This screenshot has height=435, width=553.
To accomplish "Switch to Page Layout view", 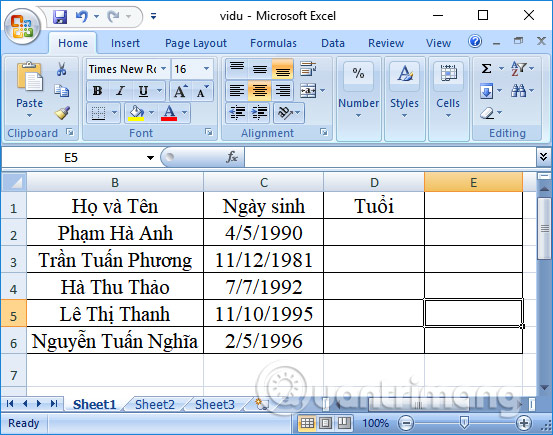I will [x=325, y=423].
